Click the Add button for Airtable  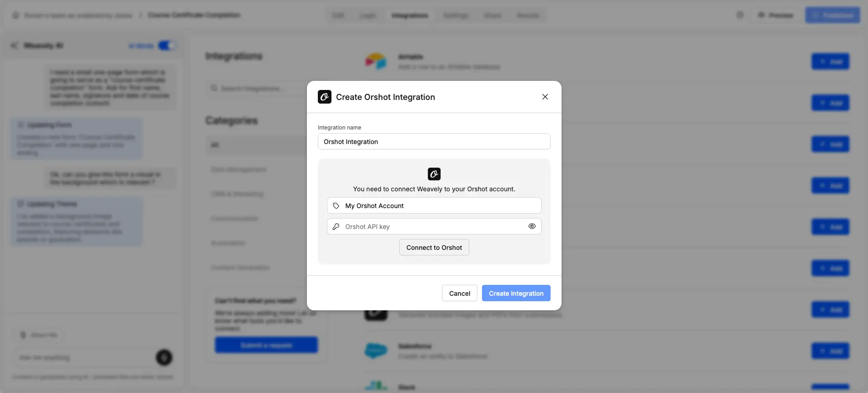[x=830, y=61]
